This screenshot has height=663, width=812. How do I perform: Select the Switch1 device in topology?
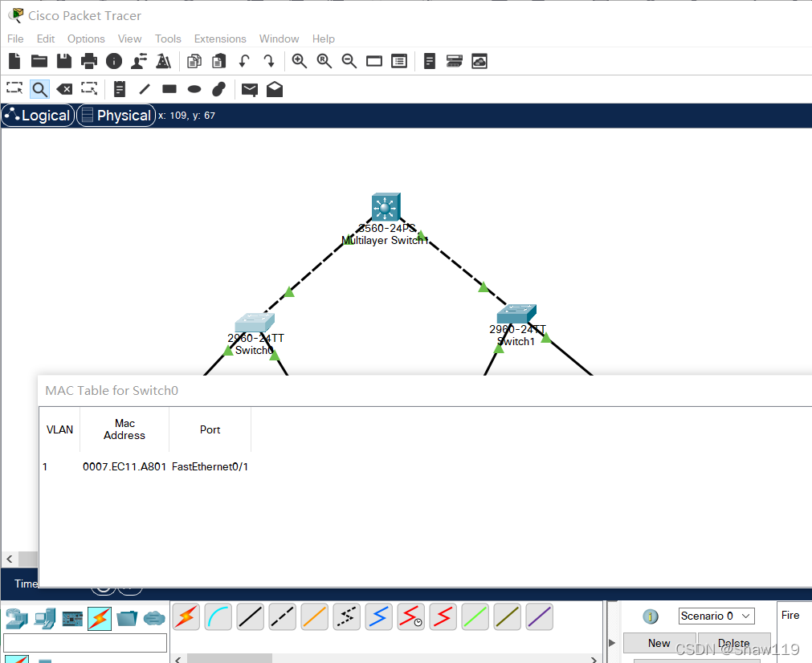516,314
